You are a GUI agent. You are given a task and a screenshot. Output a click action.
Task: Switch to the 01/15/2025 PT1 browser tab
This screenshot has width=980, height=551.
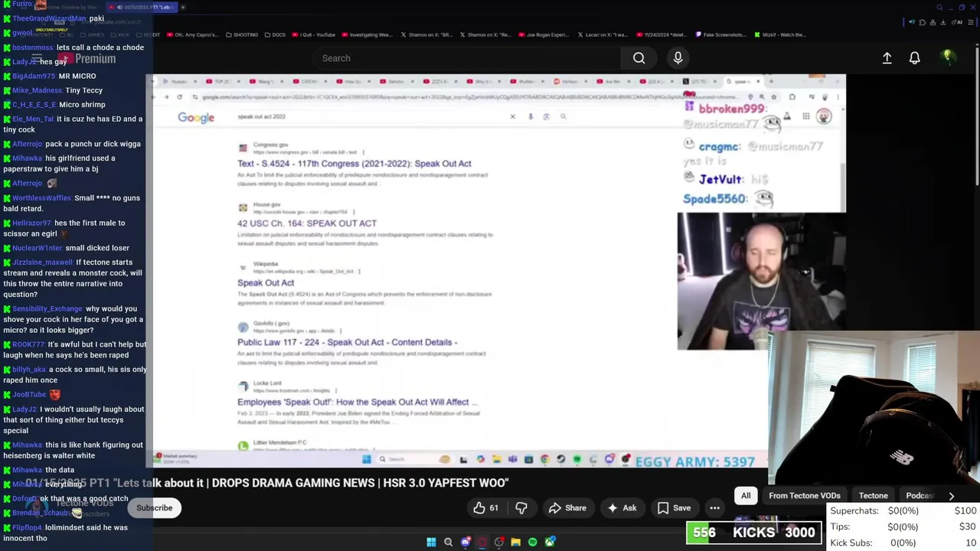142,7
